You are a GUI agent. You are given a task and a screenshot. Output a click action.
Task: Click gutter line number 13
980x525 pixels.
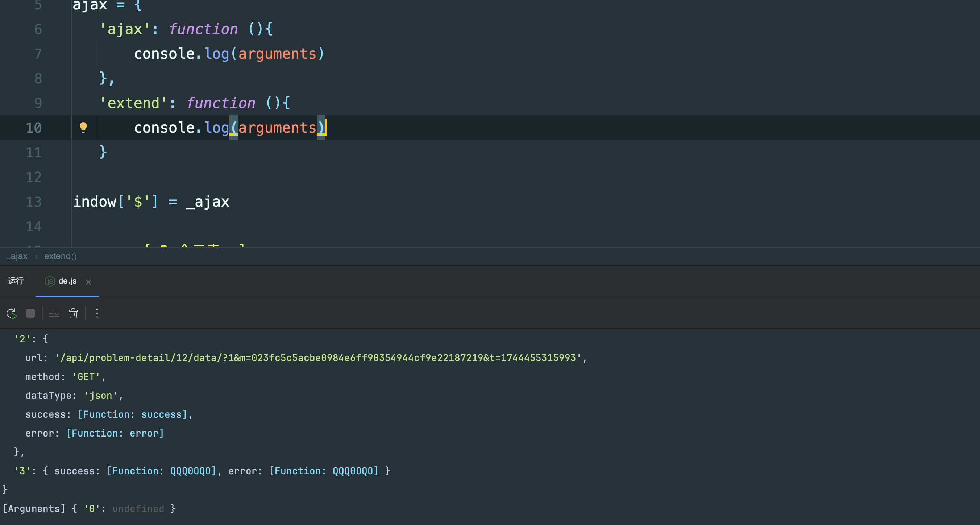[x=33, y=202]
